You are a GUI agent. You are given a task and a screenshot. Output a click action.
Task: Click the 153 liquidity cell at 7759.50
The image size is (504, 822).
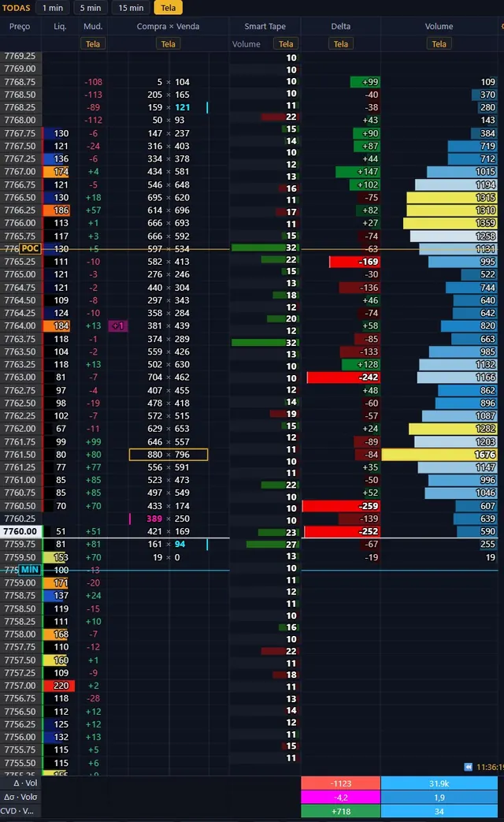click(56, 557)
